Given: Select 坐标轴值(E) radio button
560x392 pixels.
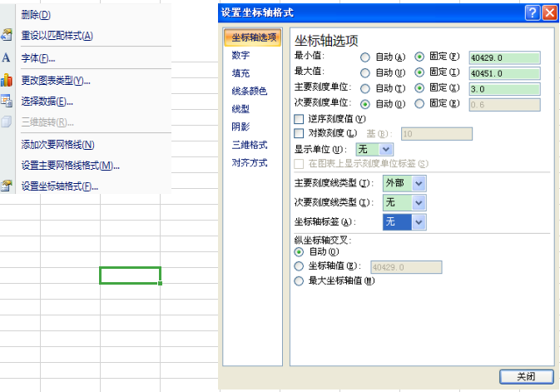Looking at the screenshot, I should [x=299, y=266].
